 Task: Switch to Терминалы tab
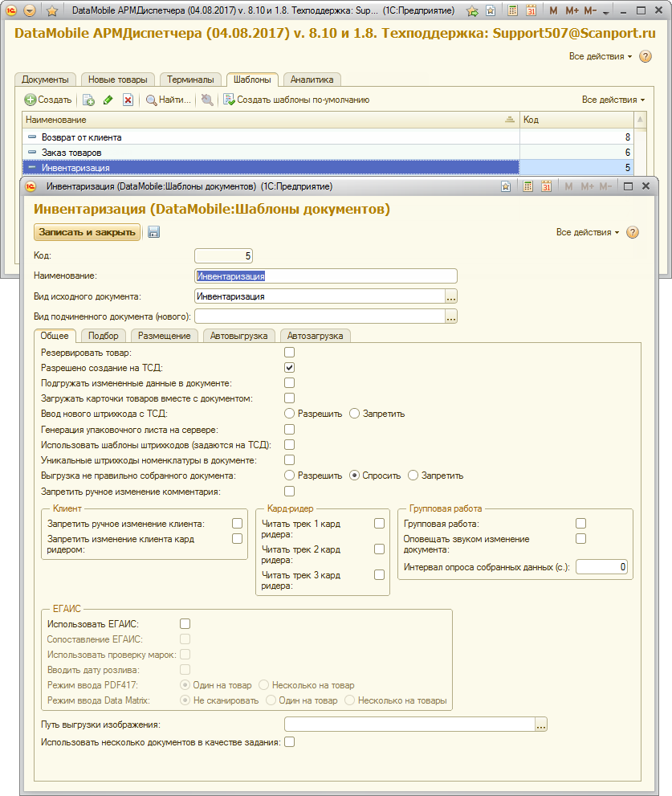pyautogui.click(x=190, y=80)
